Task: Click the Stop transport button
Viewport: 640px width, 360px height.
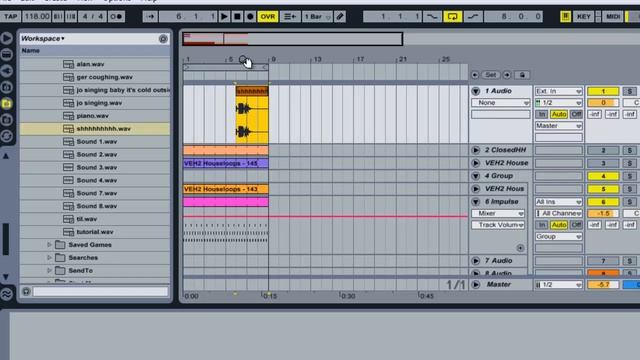Action: pyautogui.click(x=237, y=17)
